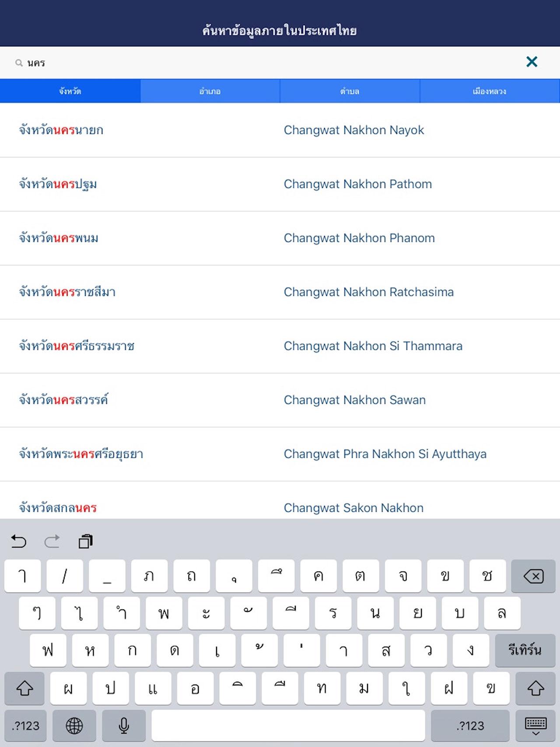Screen dimensions: 560x747
Task: Switch to the เมืองหลวง tab
Action: [490, 91]
